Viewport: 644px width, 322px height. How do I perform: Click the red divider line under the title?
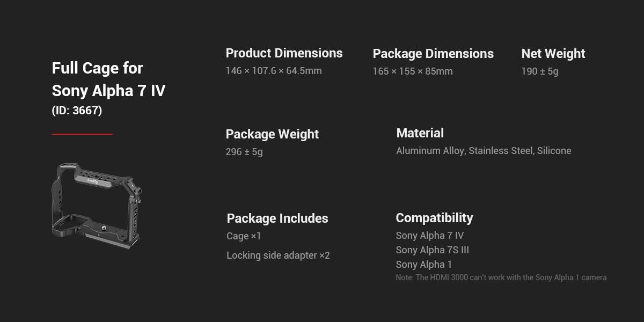(82, 134)
